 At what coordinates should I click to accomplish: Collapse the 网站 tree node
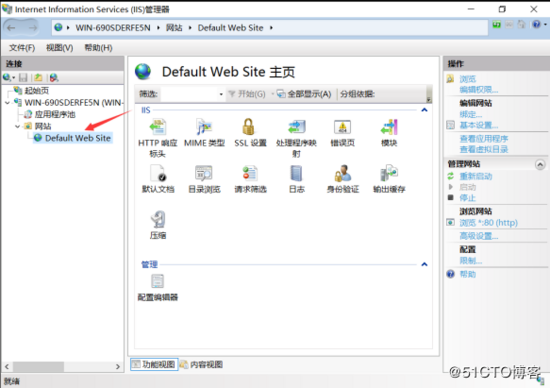click(18, 126)
